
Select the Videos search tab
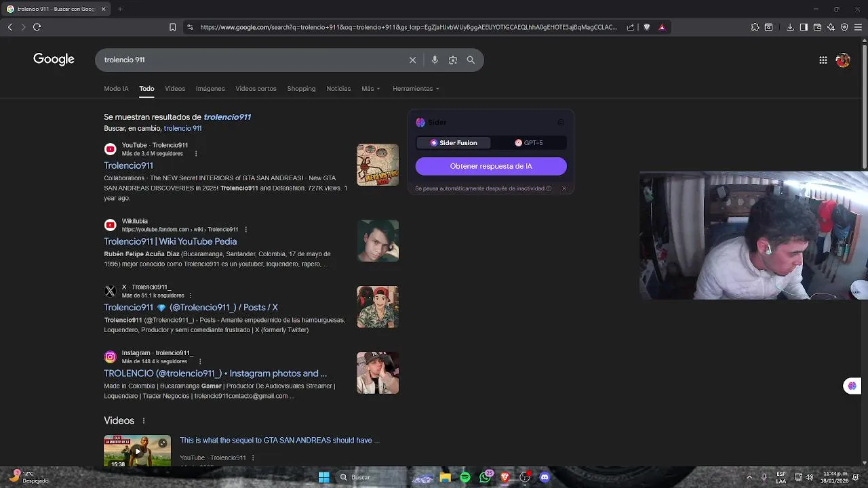pyautogui.click(x=175, y=88)
